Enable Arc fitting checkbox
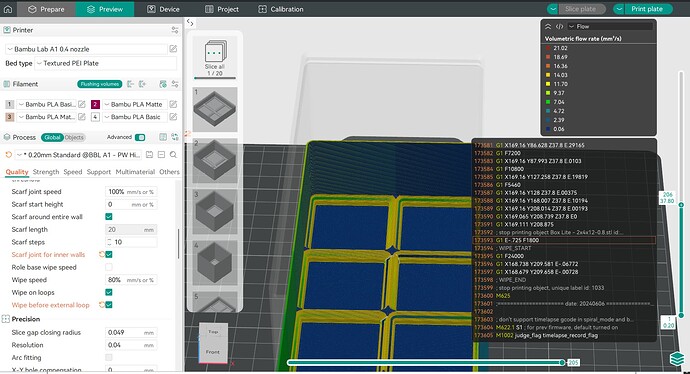This screenshot has width=690, height=374. pyautogui.click(x=109, y=357)
